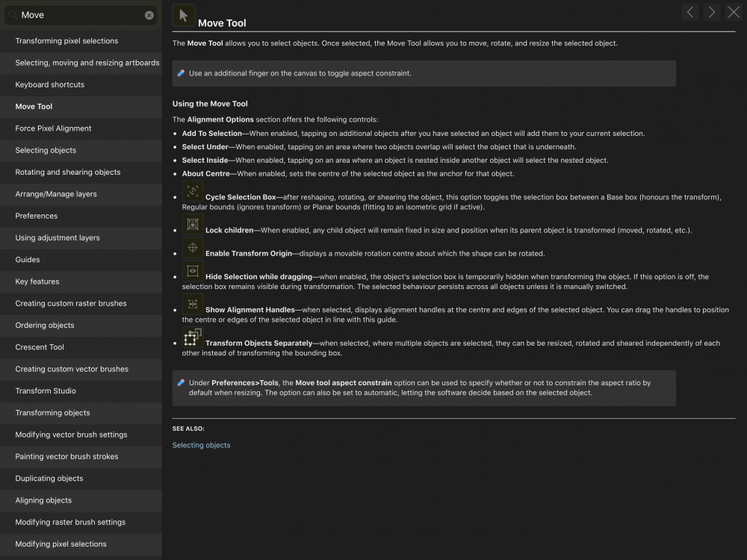Open Using adjustment layers topic
The height and width of the screenshot is (560, 747).
click(x=58, y=237)
